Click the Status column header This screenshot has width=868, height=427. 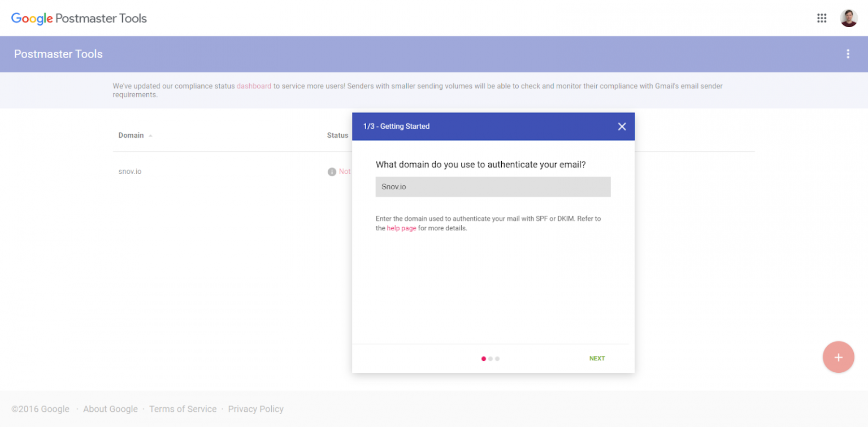[337, 136]
